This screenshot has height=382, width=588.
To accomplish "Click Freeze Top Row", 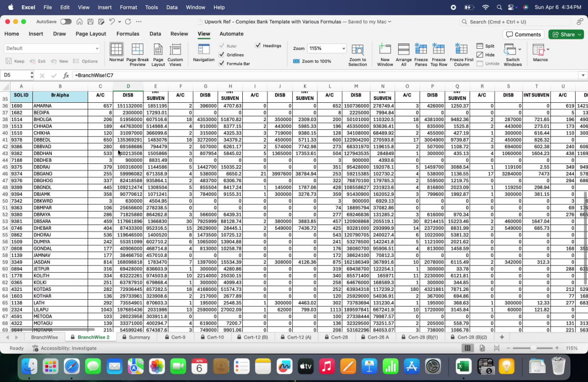I will (x=439, y=54).
